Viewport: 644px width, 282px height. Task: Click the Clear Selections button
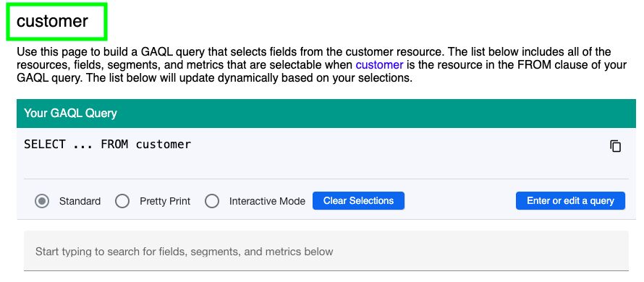[x=359, y=201]
